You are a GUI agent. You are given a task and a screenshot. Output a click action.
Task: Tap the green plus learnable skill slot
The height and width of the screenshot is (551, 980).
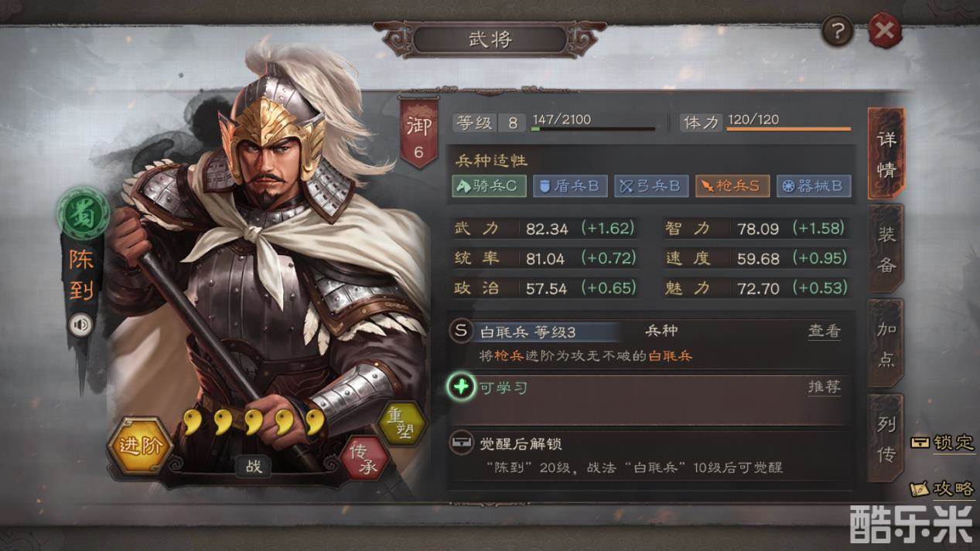461,386
